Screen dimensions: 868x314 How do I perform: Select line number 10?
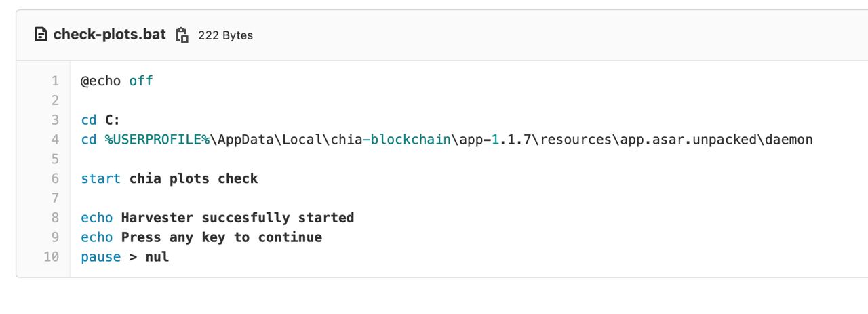tap(52, 257)
